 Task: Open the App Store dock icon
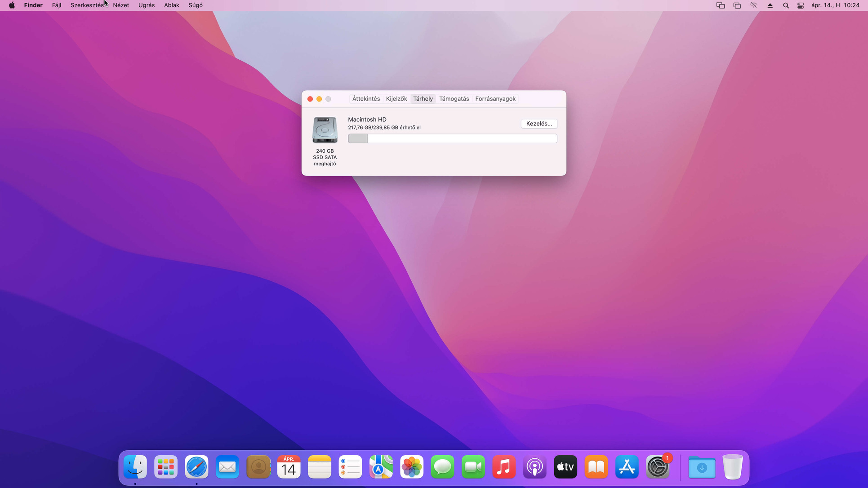coord(627,467)
